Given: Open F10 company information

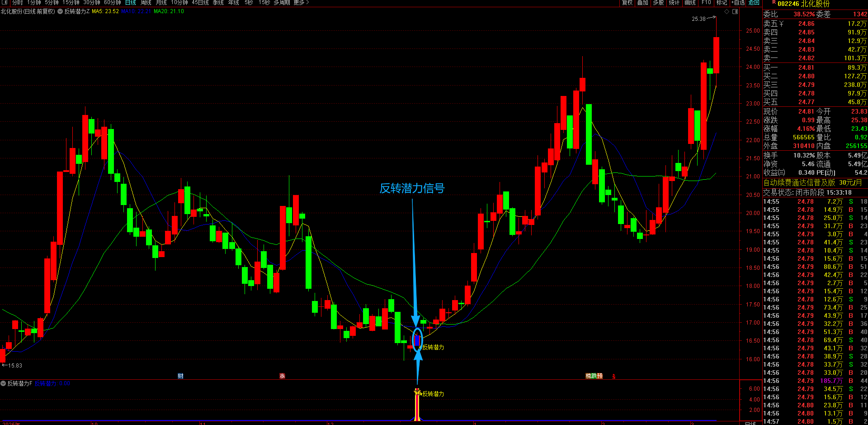Looking at the screenshot, I should point(706,2).
